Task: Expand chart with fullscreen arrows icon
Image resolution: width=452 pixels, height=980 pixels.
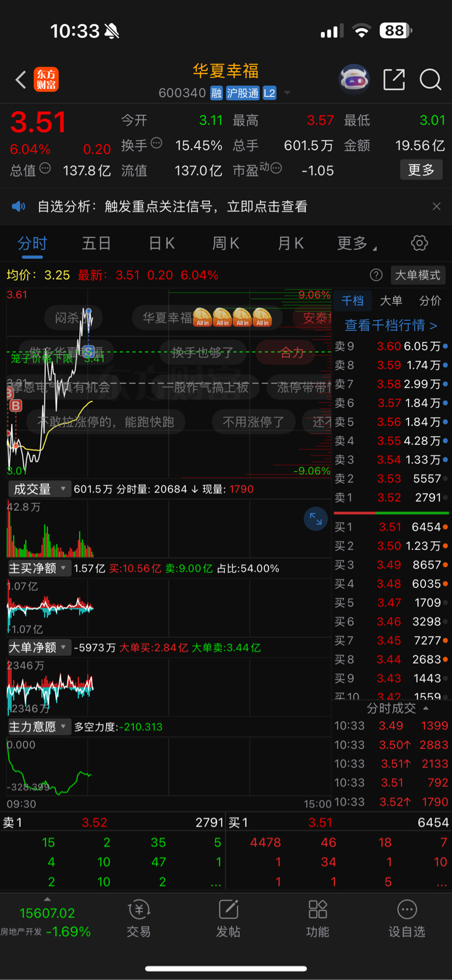Action: click(315, 519)
